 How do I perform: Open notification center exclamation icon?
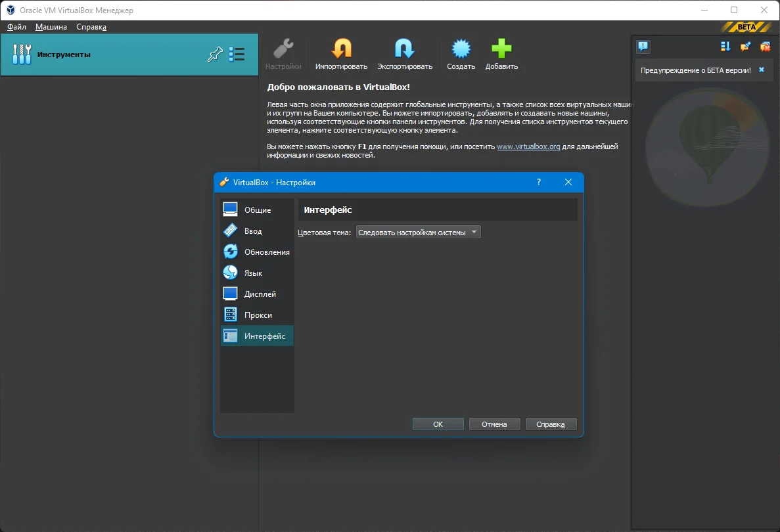643,47
